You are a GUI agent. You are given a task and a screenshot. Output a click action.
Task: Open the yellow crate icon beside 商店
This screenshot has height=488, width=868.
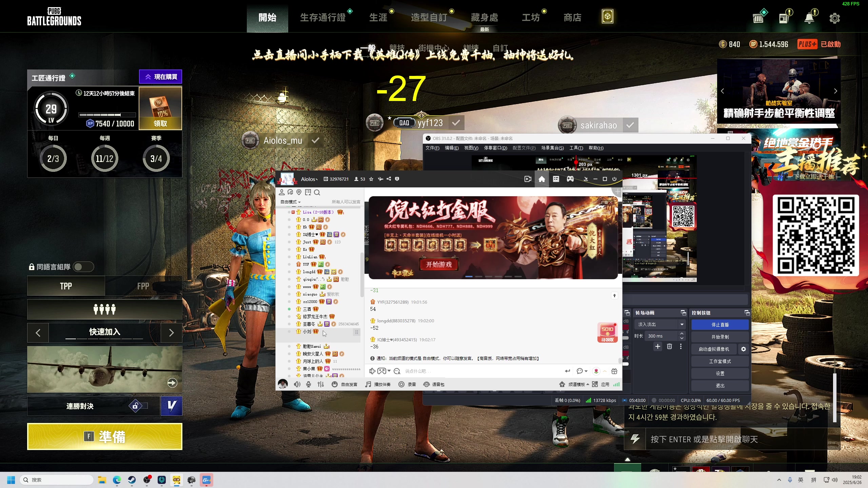pos(607,16)
